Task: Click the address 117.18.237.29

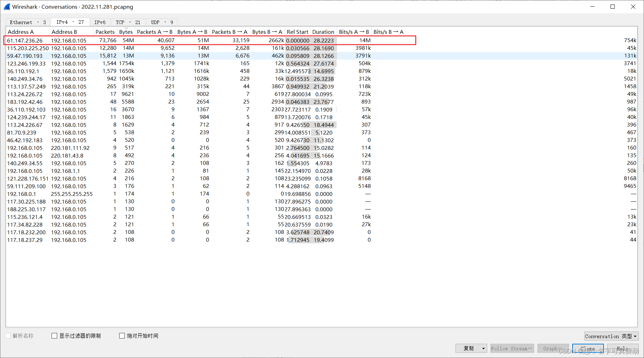Action: point(25,240)
